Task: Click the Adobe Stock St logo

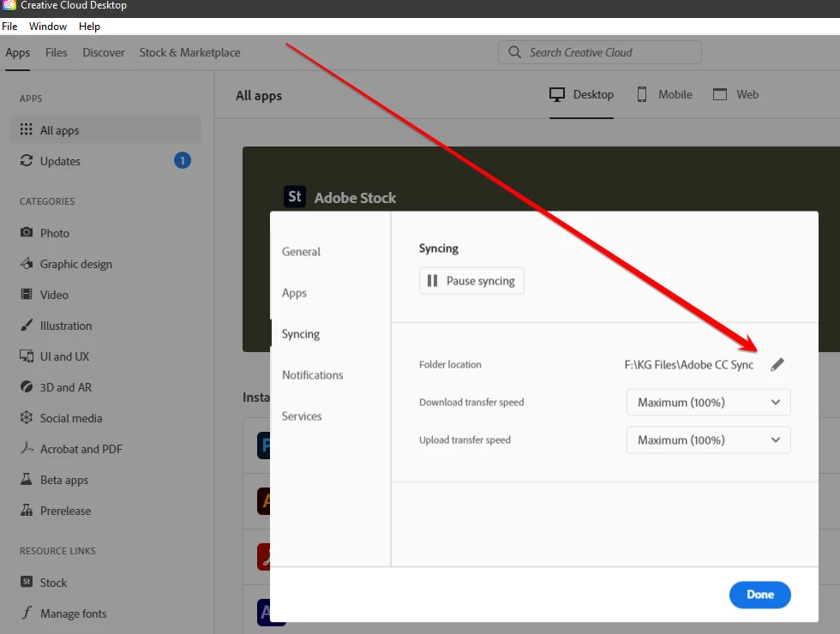Action: [x=295, y=196]
